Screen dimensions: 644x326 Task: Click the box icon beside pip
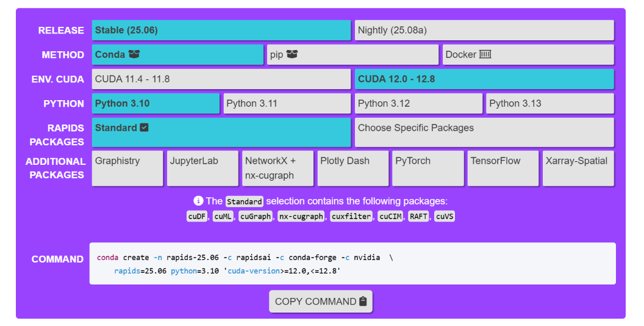pos(292,54)
